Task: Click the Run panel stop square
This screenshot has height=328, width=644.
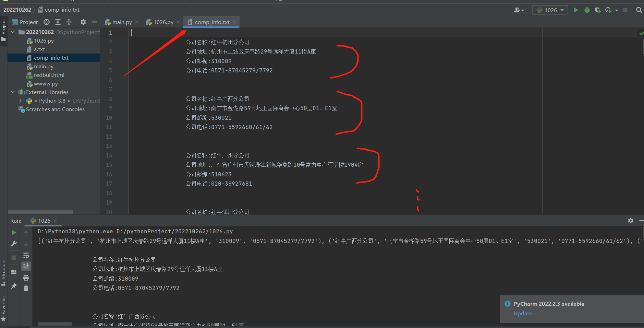Action: tap(14, 257)
